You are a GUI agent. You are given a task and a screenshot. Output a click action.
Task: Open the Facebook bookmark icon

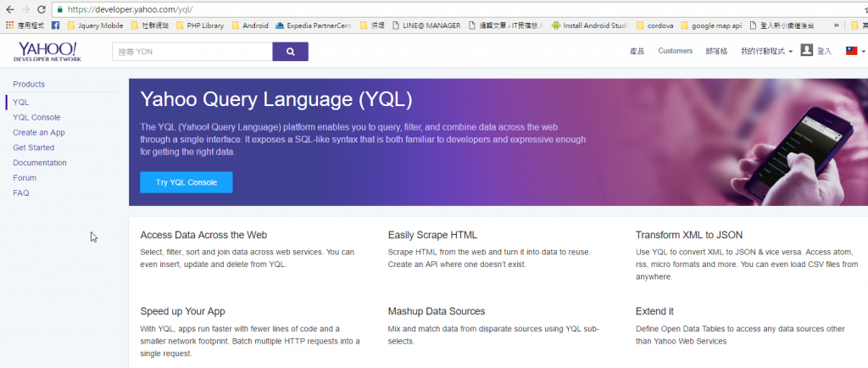(x=55, y=25)
